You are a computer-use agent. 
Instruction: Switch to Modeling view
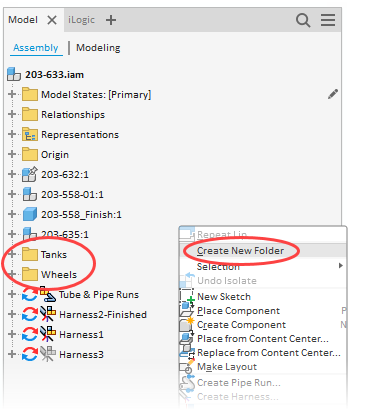pos(98,48)
